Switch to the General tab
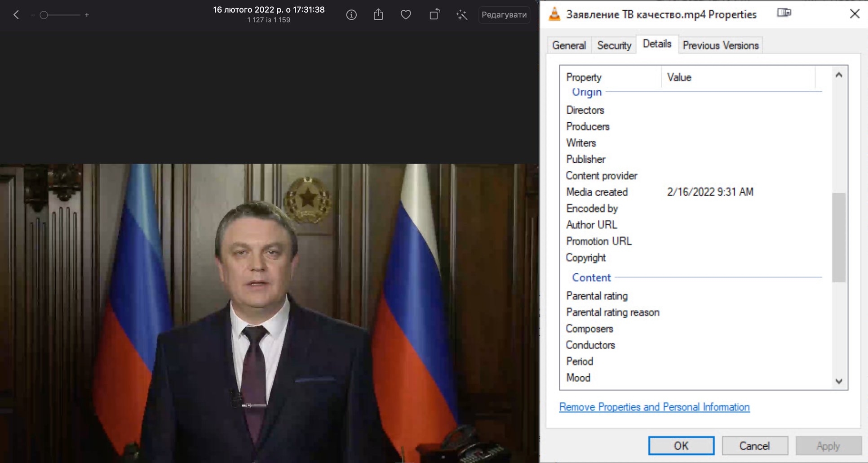868x463 pixels. click(569, 45)
